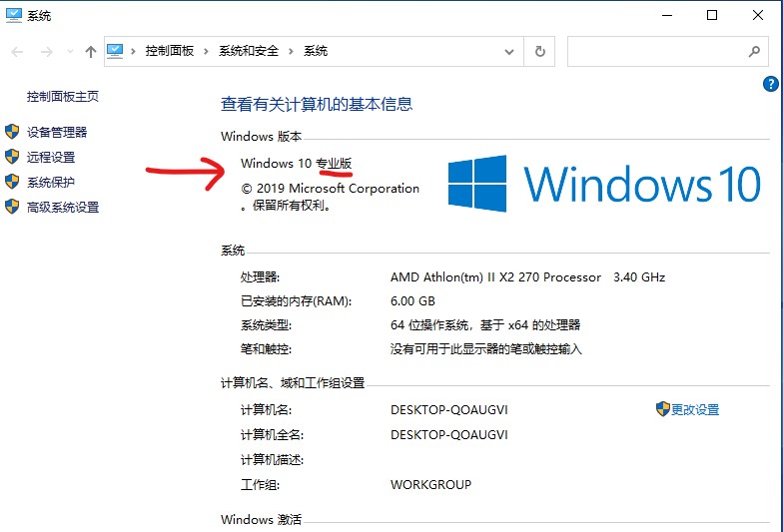Click the 6.00 GB RAM value
783x532 pixels.
pos(413,301)
